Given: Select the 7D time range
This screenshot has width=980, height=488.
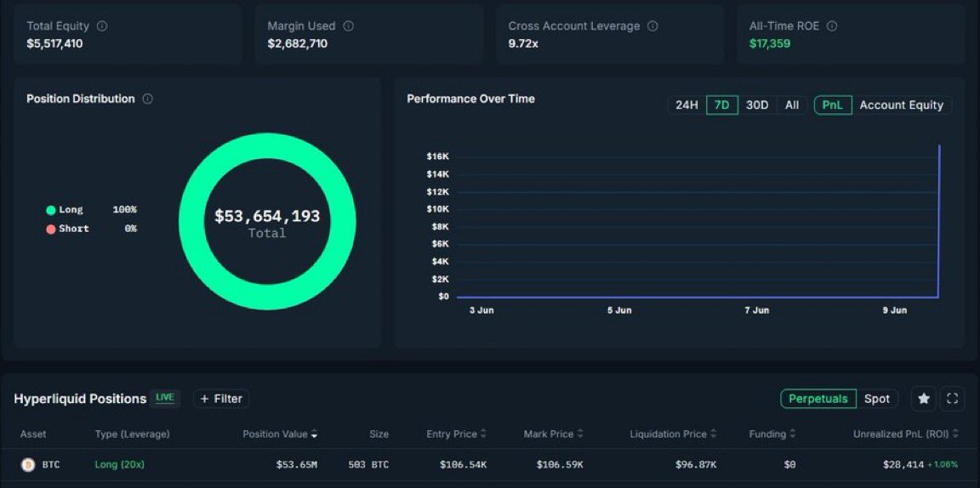Looking at the screenshot, I should pyautogui.click(x=722, y=105).
